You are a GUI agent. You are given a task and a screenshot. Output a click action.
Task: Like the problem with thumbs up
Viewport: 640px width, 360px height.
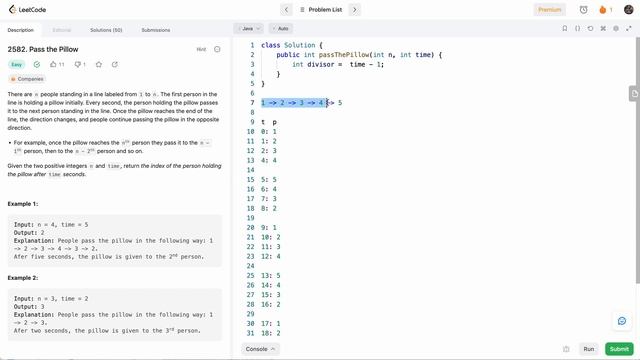coord(57,64)
